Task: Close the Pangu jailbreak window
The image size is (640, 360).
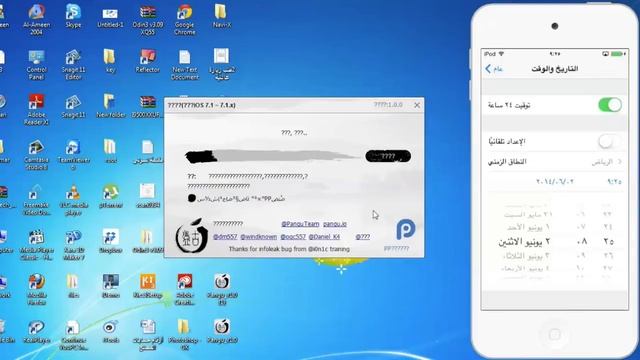Action: click(417, 105)
